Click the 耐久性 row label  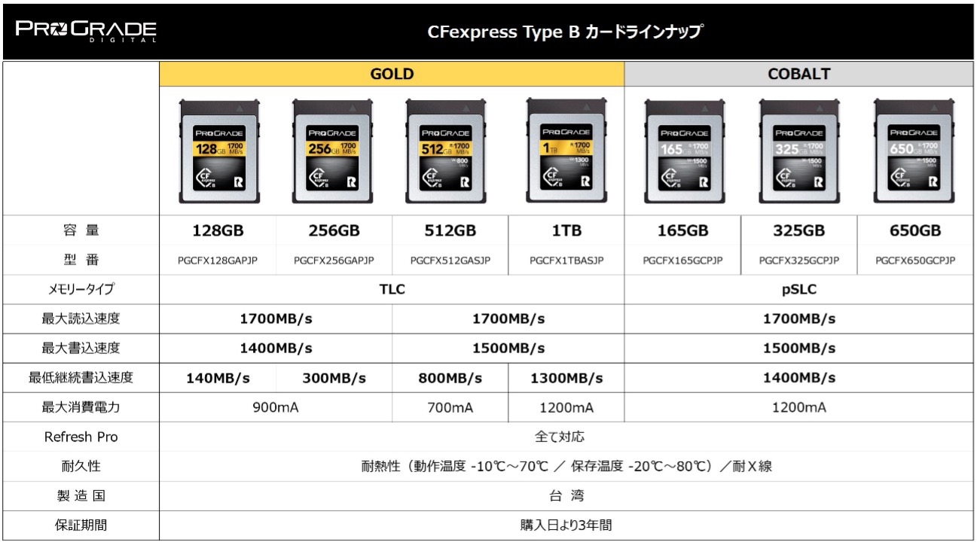click(x=81, y=466)
